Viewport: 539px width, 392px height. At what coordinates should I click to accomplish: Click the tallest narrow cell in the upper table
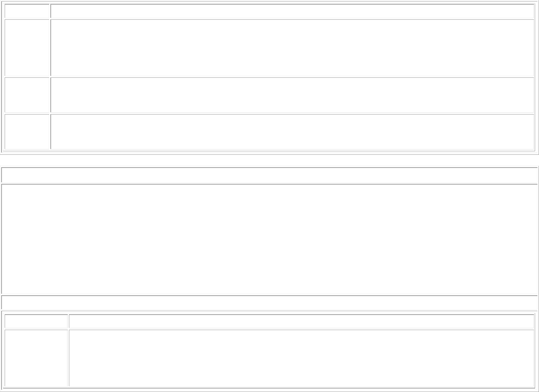click(x=27, y=48)
